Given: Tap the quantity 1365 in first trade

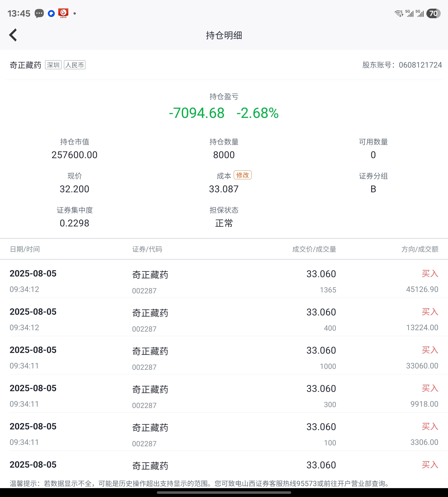Looking at the screenshot, I should [328, 290].
